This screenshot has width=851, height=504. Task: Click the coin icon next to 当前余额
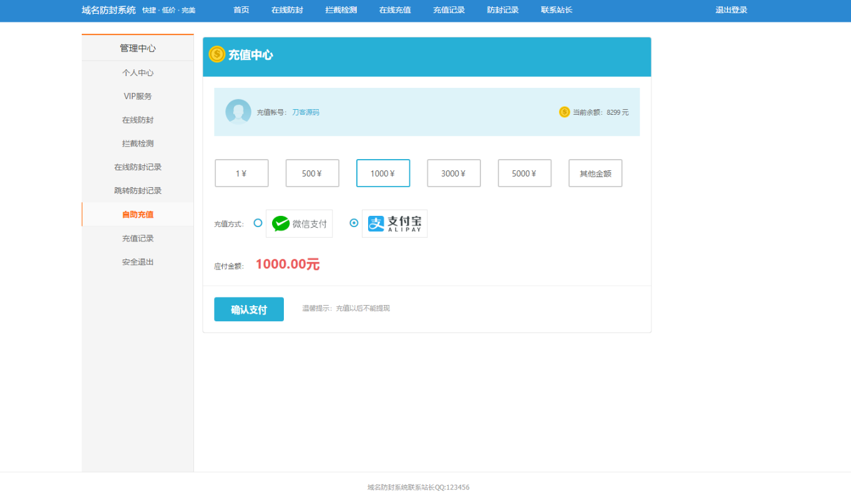pyautogui.click(x=564, y=112)
